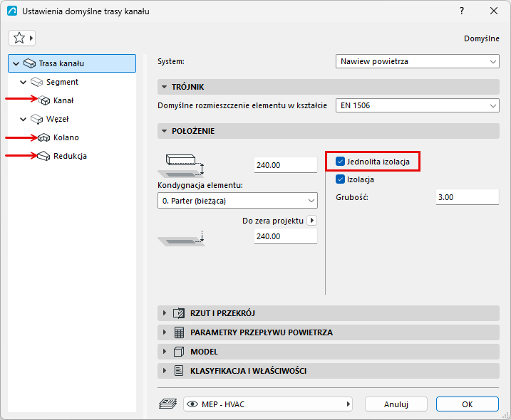Image resolution: width=511 pixels, height=420 pixels.
Task: Click the Grubość thickness field
Action: [x=468, y=197]
